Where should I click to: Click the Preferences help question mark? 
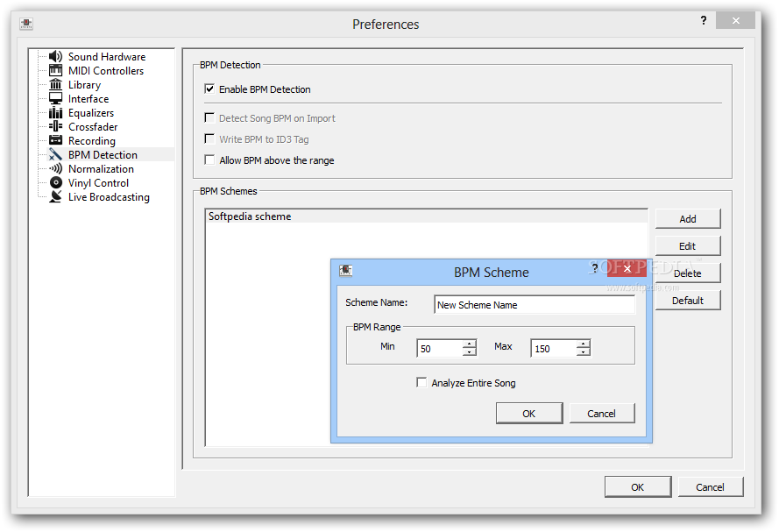tap(704, 20)
